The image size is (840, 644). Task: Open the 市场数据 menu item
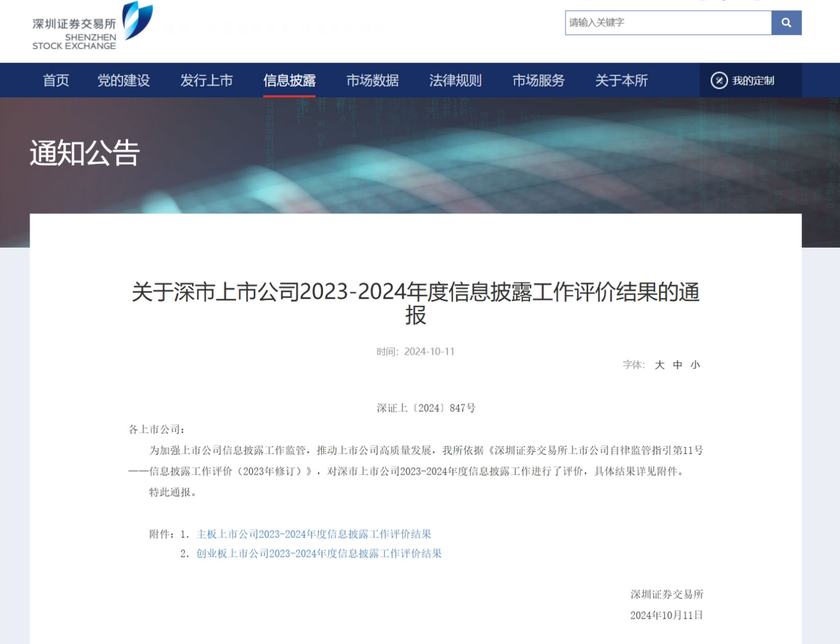click(372, 81)
